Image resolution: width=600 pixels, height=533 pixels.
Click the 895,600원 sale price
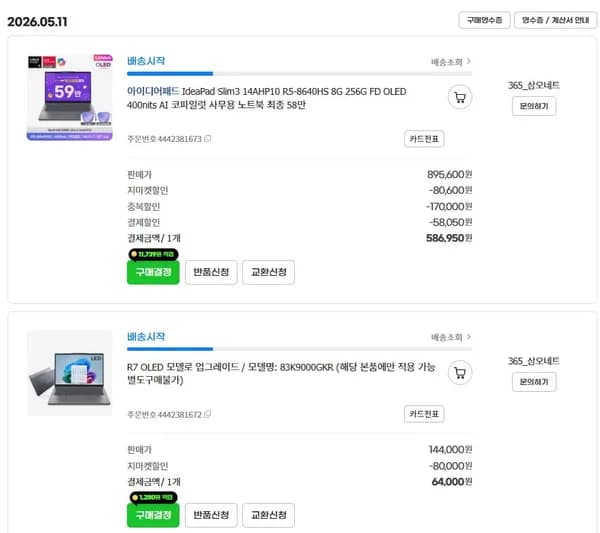click(x=450, y=174)
